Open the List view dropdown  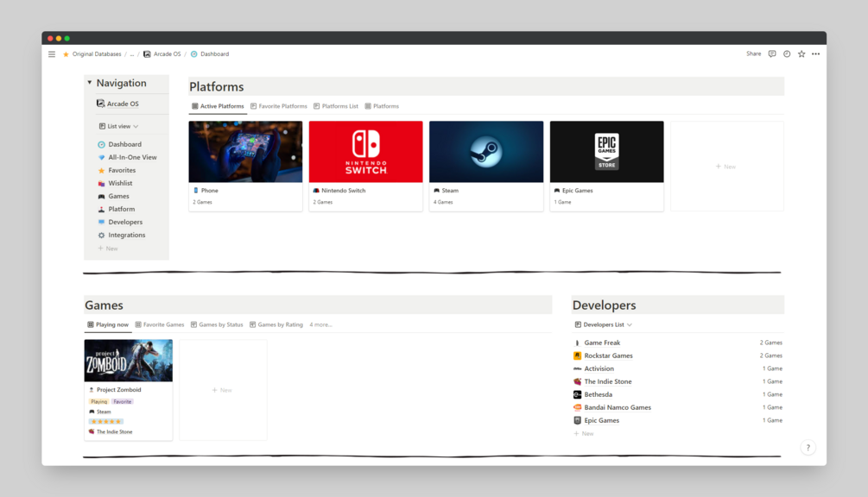[118, 126]
